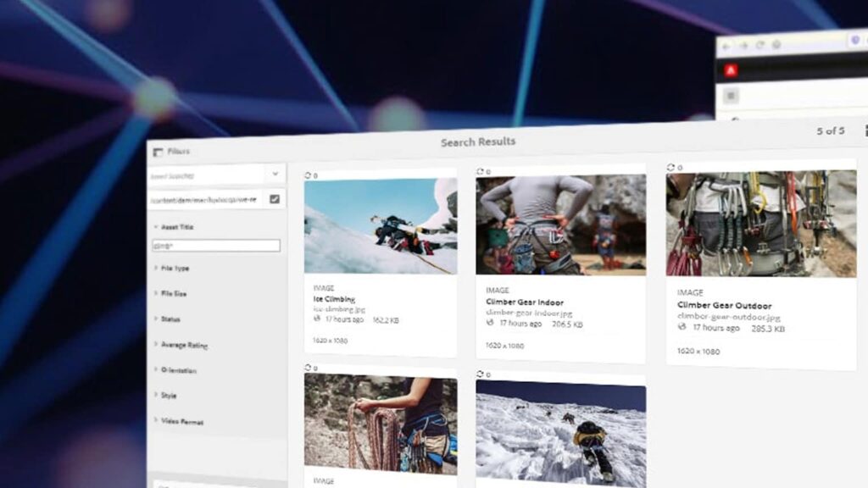Click the Asset Title search text field

point(215,246)
